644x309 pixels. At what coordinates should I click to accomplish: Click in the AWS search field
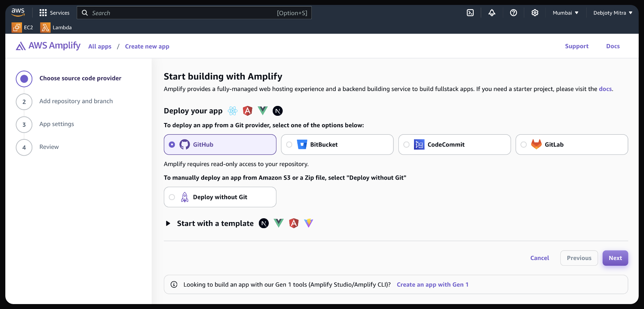tap(194, 13)
